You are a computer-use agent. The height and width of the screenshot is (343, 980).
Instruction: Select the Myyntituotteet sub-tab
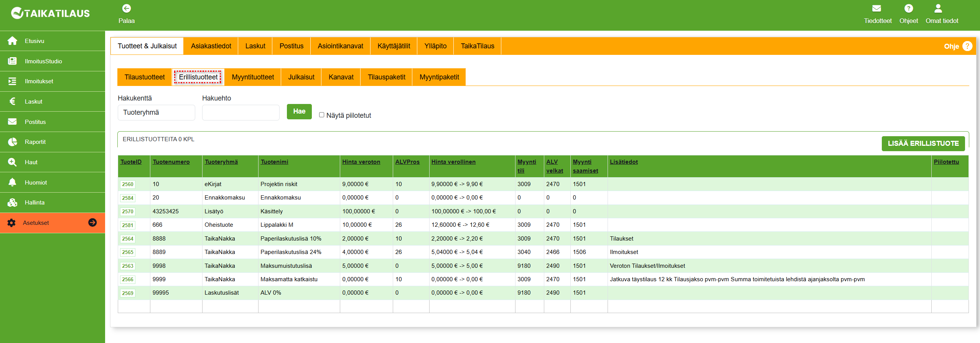pos(253,77)
